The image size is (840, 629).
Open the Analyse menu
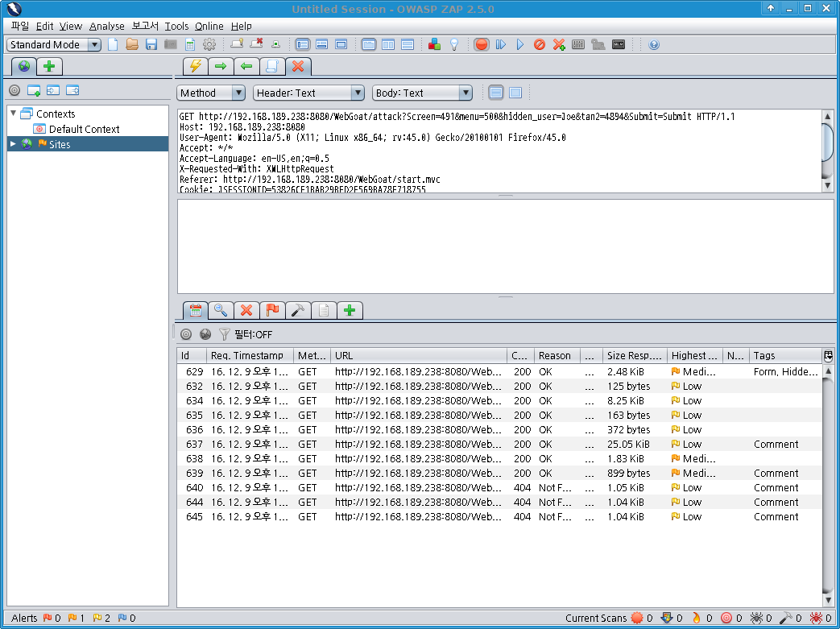pyautogui.click(x=106, y=26)
